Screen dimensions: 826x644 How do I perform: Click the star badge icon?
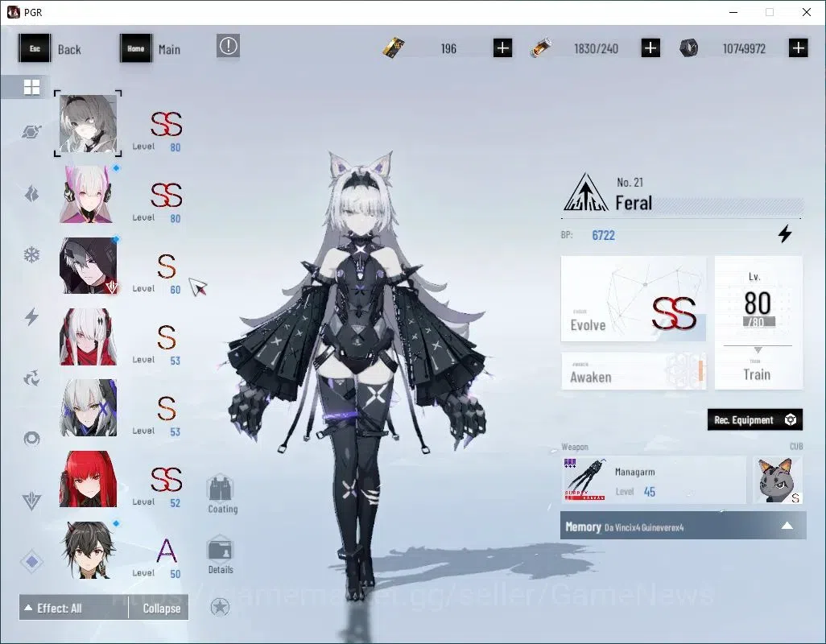click(220, 607)
